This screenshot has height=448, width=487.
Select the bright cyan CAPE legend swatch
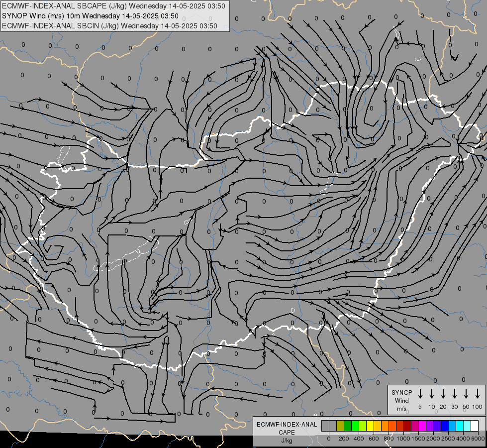pyautogui.click(x=460, y=426)
